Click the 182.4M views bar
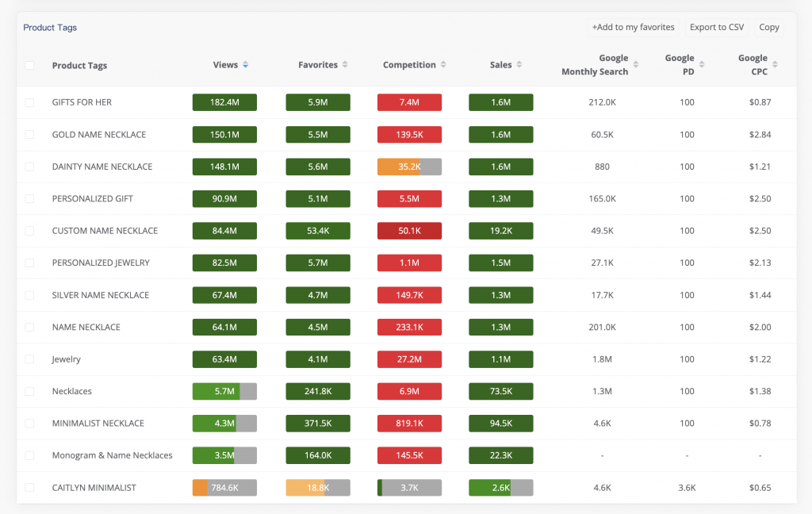The image size is (812, 514). (224, 102)
